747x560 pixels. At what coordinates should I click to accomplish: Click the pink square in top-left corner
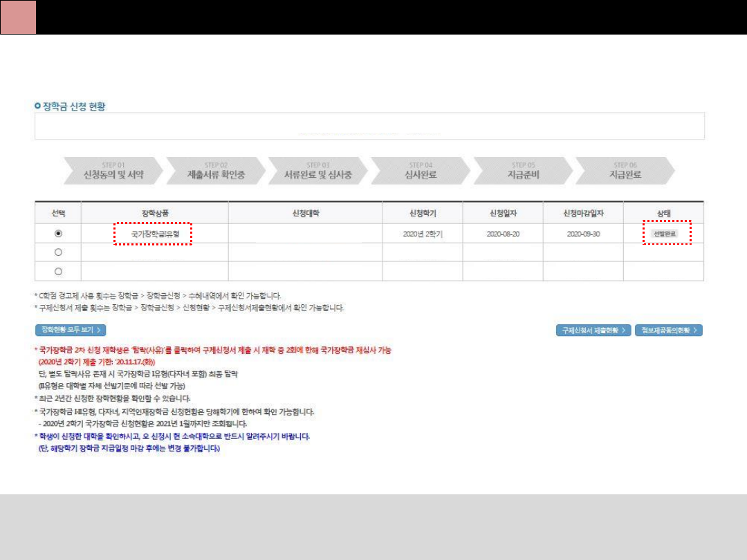click(x=18, y=17)
